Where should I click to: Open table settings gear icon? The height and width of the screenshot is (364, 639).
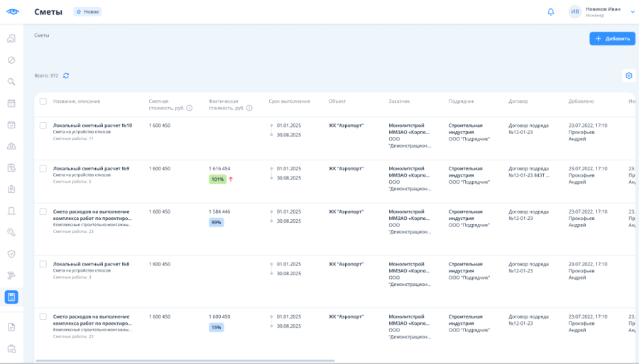[x=629, y=76]
